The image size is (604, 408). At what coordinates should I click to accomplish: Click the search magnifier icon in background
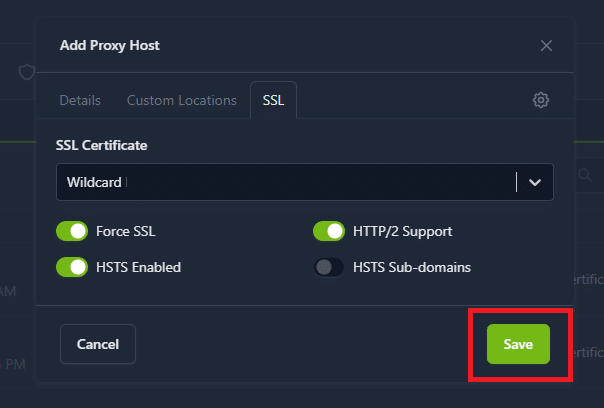pyautogui.click(x=584, y=176)
